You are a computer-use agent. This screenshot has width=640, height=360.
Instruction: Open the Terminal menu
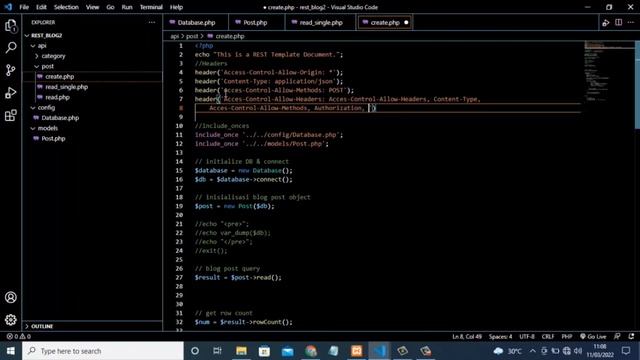pyautogui.click(x=151, y=7)
